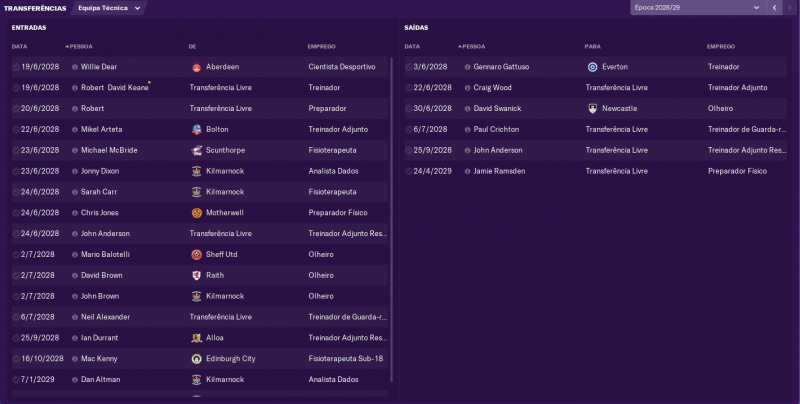The width and height of the screenshot is (800, 404).
Task: Toggle check circle on Craig Wood row
Action: click(409, 88)
